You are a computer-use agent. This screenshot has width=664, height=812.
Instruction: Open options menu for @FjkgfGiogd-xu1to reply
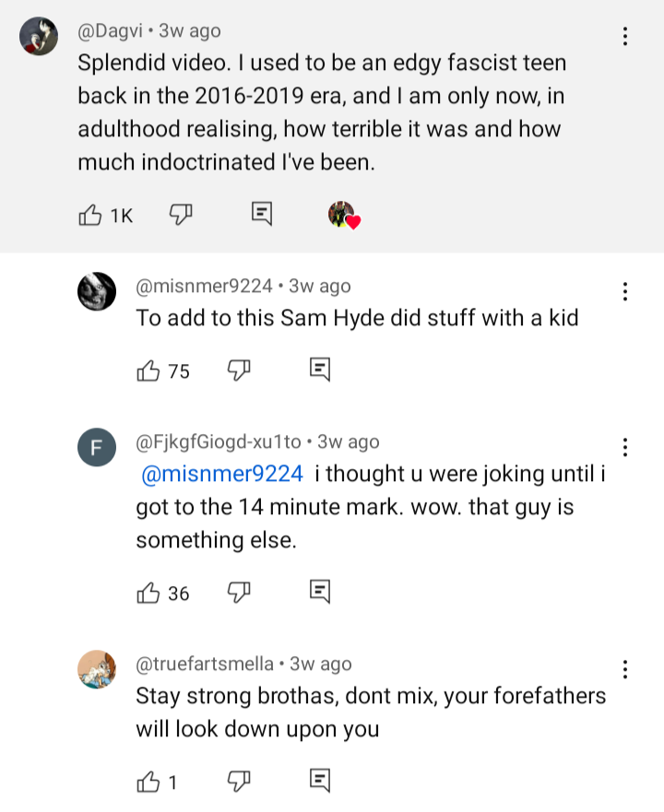625,448
